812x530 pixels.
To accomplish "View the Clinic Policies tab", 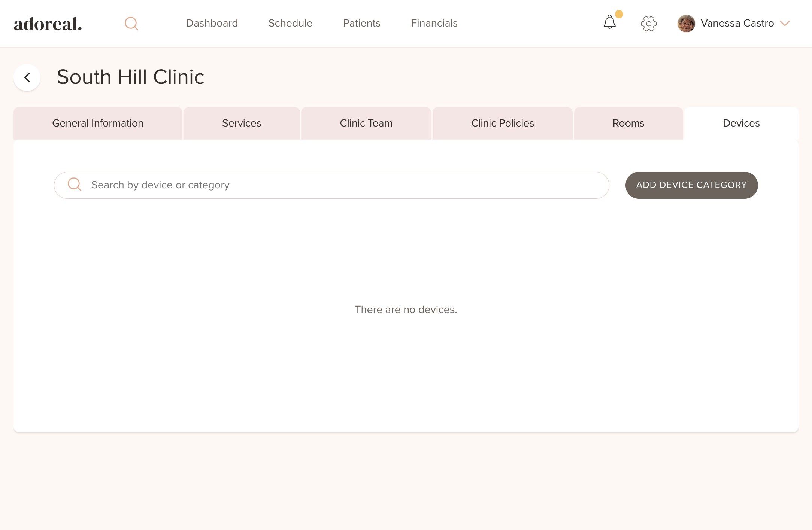I will click(x=502, y=123).
